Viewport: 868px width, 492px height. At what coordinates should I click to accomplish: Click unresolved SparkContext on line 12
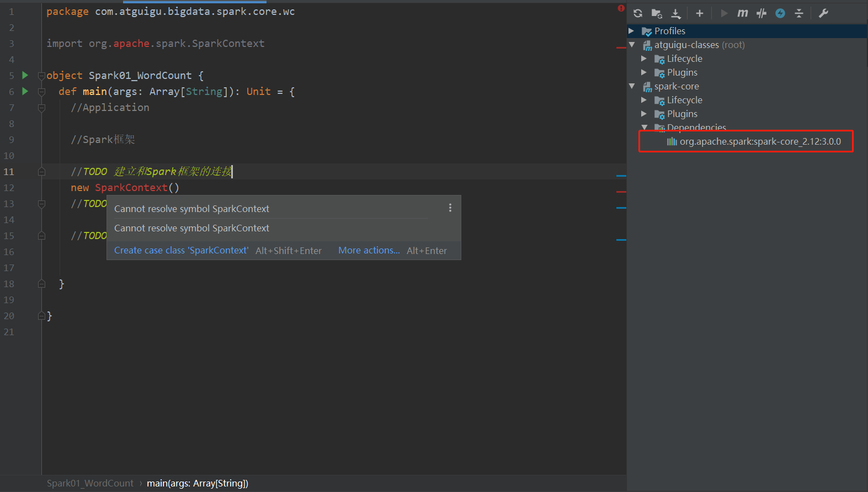[x=131, y=188]
